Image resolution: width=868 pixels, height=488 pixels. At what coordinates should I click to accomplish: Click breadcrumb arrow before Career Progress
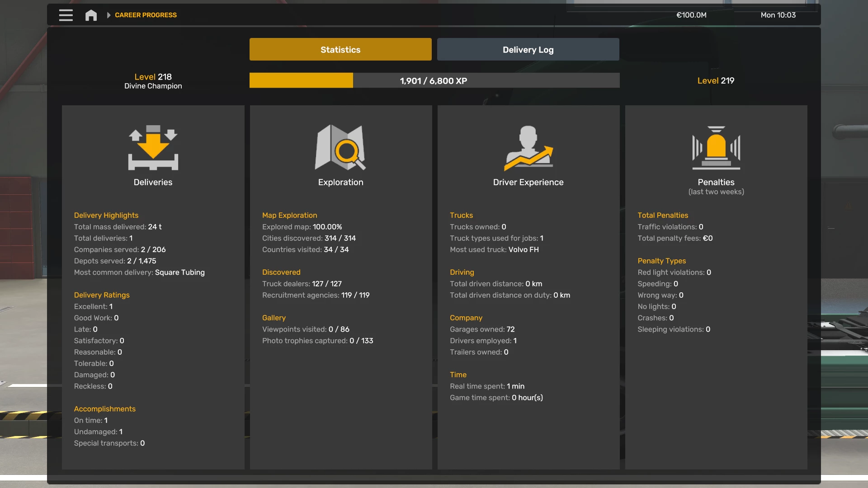point(108,15)
